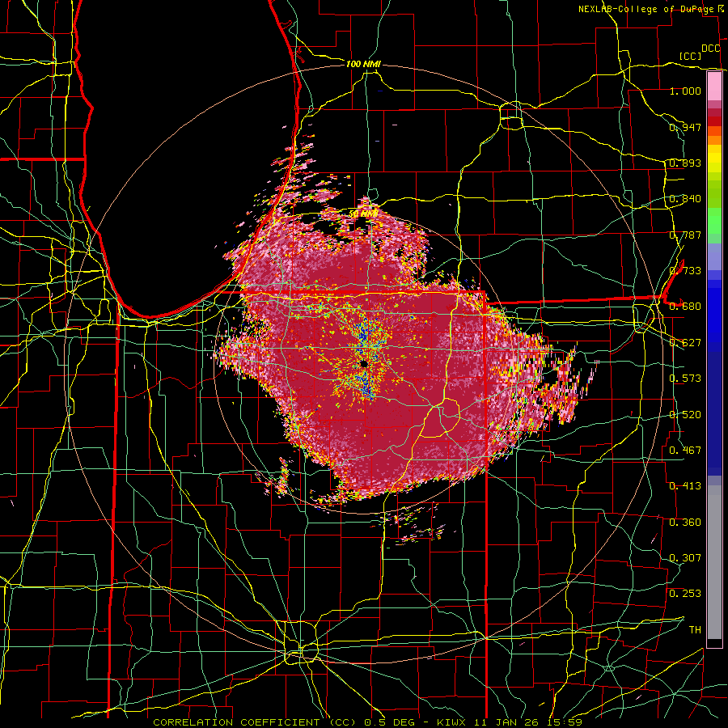Click the 0.573 scale value
The height and width of the screenshot is (728, 728).
tap(685, 379)
